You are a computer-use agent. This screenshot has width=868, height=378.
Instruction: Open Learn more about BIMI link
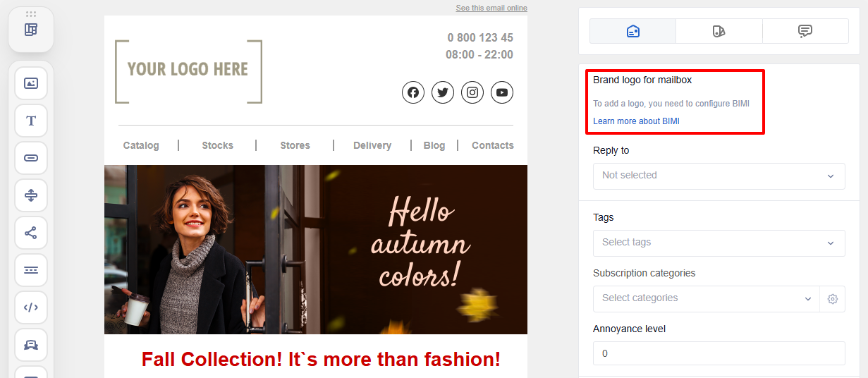(x=636, y=121)
